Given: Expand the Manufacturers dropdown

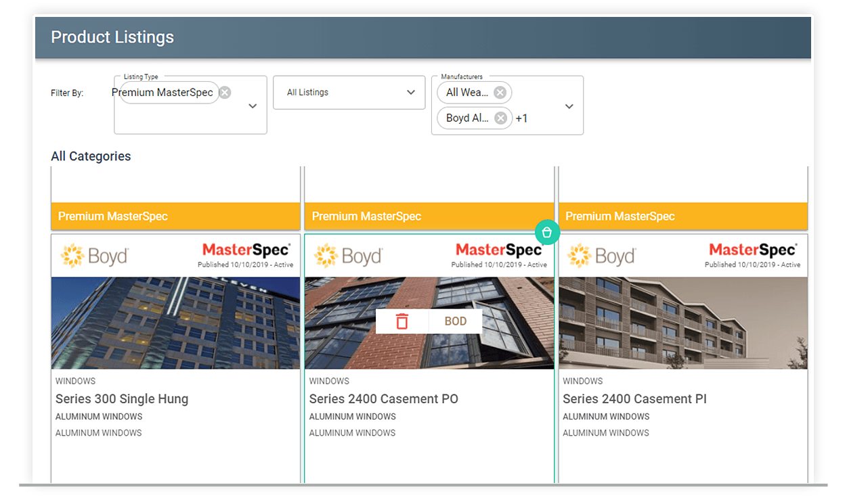Looking at the screenshot, I should click(569, 106).
